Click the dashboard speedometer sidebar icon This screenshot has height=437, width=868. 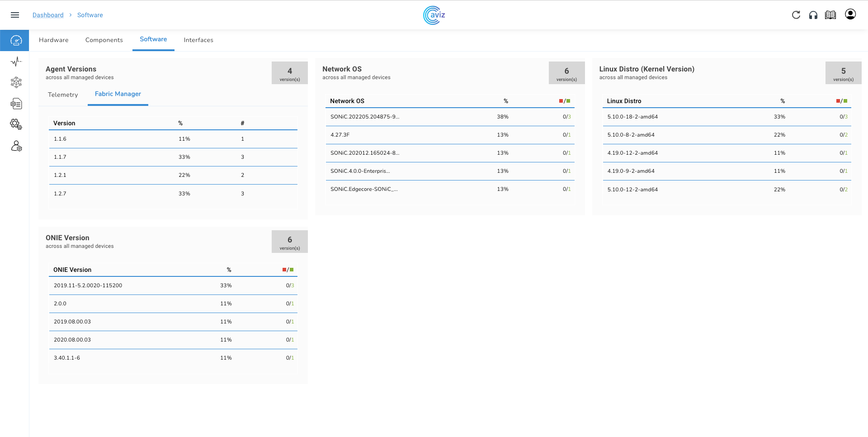click(x=16, y=41)
